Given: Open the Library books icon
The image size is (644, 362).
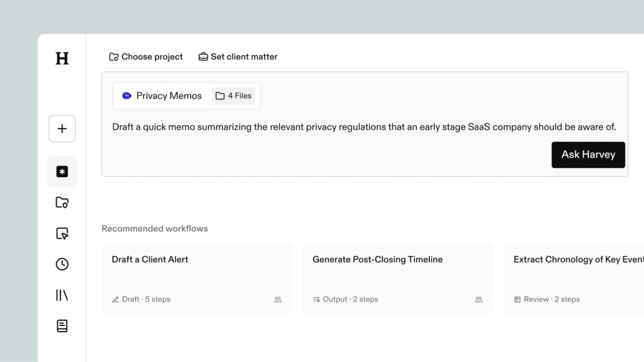Looking at the screenshot, I should [x=62, y=295].
